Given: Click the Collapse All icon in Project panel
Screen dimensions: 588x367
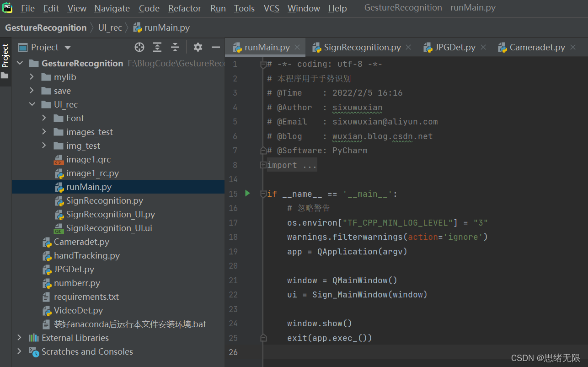Looking at the screenshot, I should click(175, 47).
